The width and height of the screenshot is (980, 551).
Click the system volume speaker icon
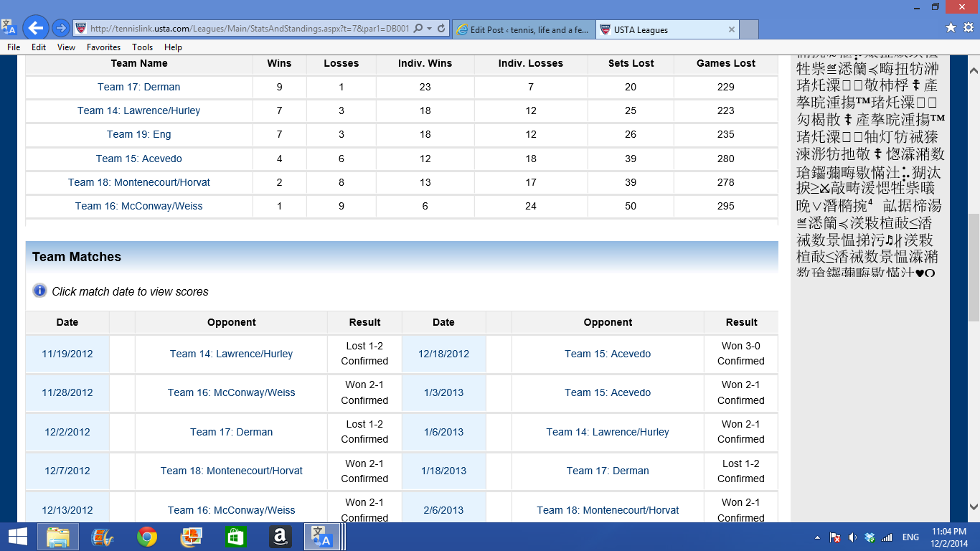[x=852, y=537]
